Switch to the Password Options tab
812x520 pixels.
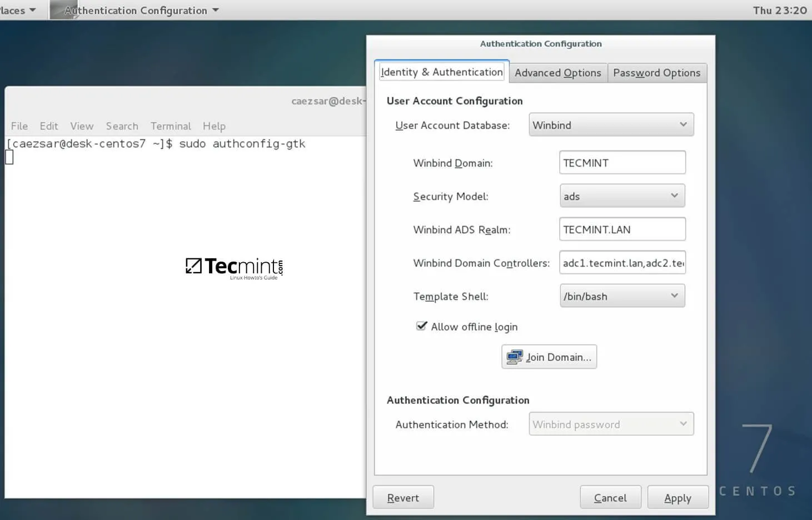tap(656, 73)
